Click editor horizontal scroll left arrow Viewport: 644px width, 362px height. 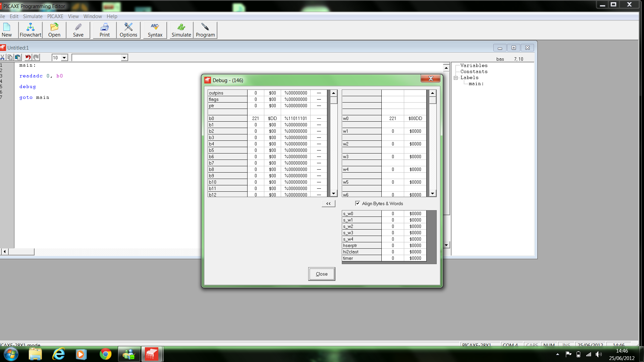(4, 251)
